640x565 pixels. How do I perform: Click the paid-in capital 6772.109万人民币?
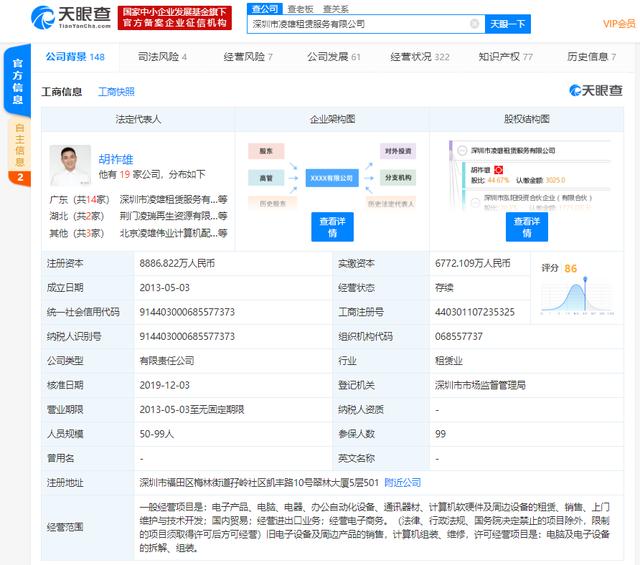tap(473, 263)
